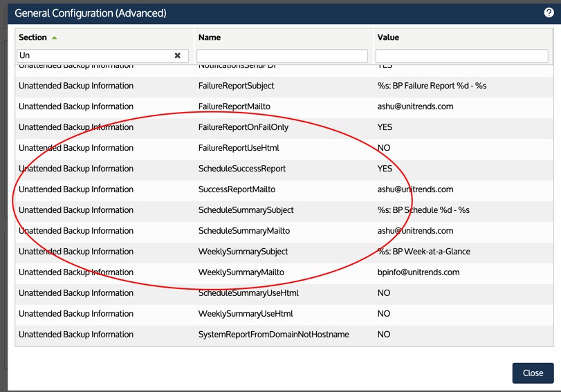Viewport: 561px width, 392px height.
Task: Select the FailureReportMailto setting
Action: 234,106
